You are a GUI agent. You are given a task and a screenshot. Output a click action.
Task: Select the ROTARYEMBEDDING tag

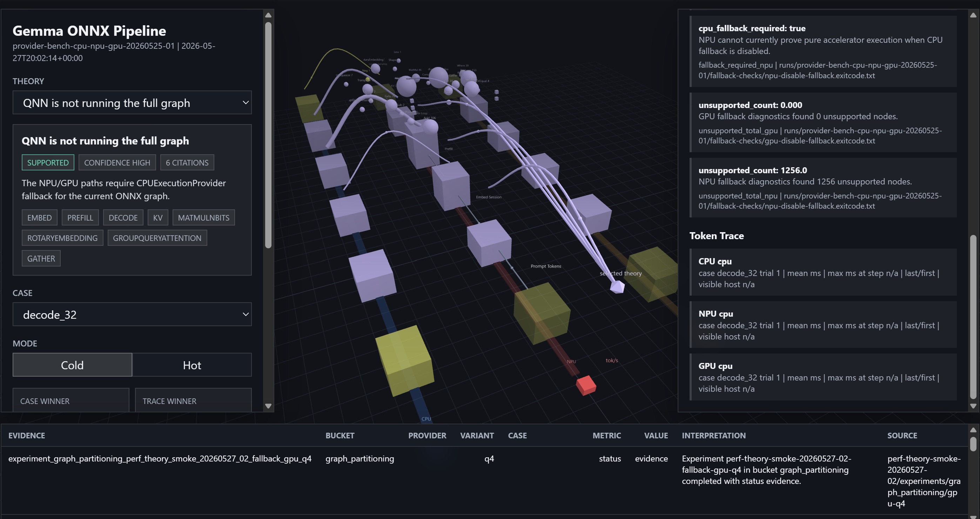pyautogui.click(x=62, y=238)
